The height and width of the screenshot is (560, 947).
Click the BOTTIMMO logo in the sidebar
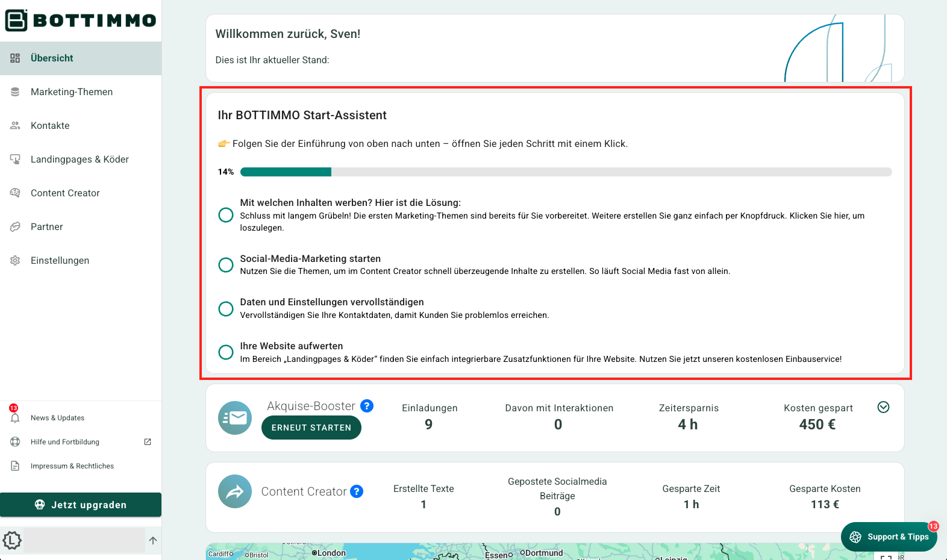[x=81, y=20]
